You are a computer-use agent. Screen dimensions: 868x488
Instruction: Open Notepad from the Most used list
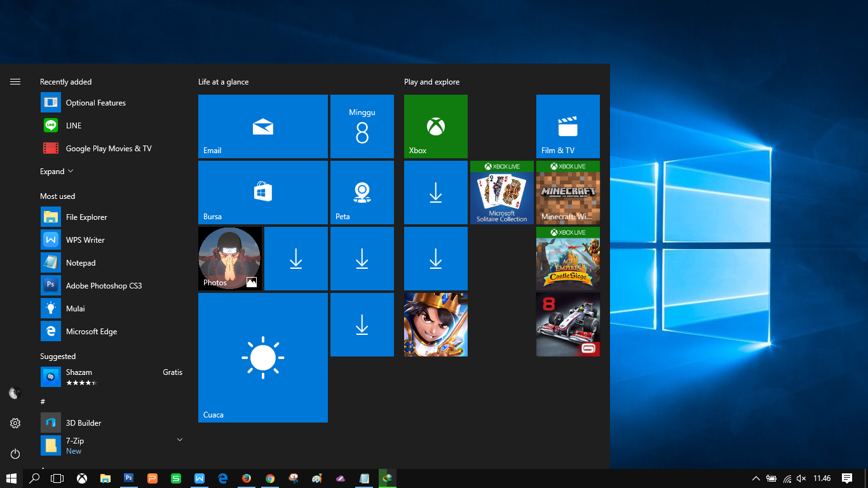[x=112, y=263]
